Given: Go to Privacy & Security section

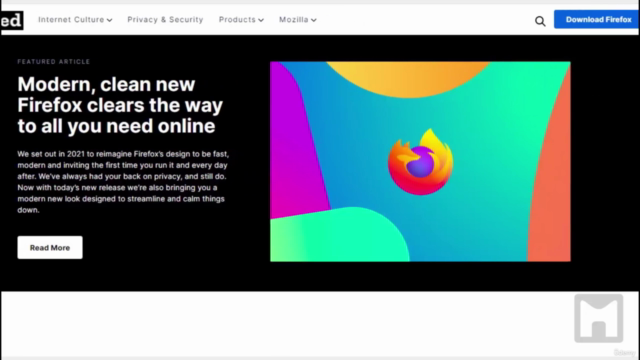Looking at the screenshot, I should (x=165, y=20).
